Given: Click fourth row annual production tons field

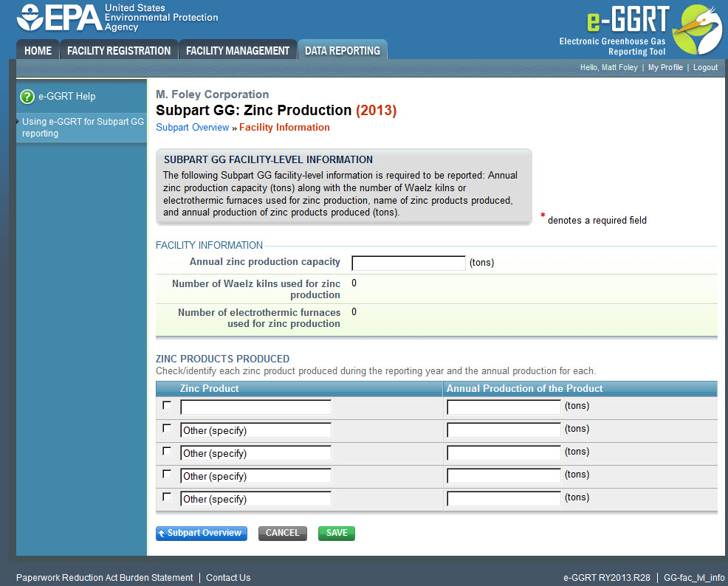Looking at the screenshot, I should (x=504, y=475).
